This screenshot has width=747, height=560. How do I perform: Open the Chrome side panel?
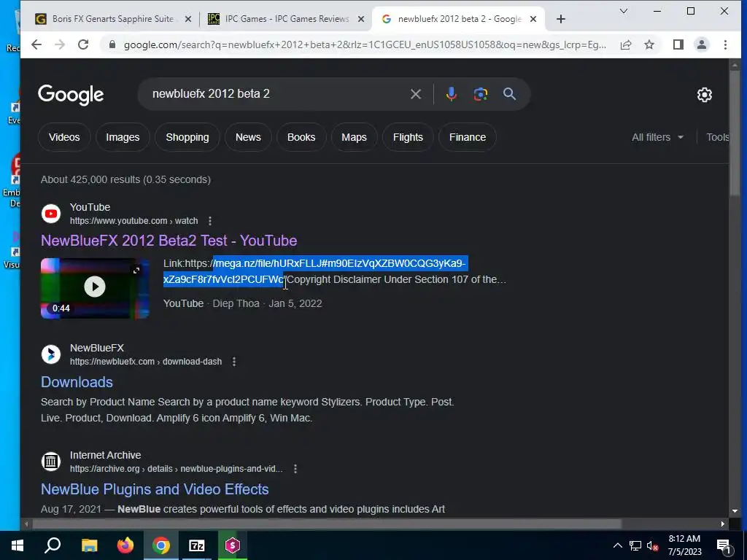point(678,44)
